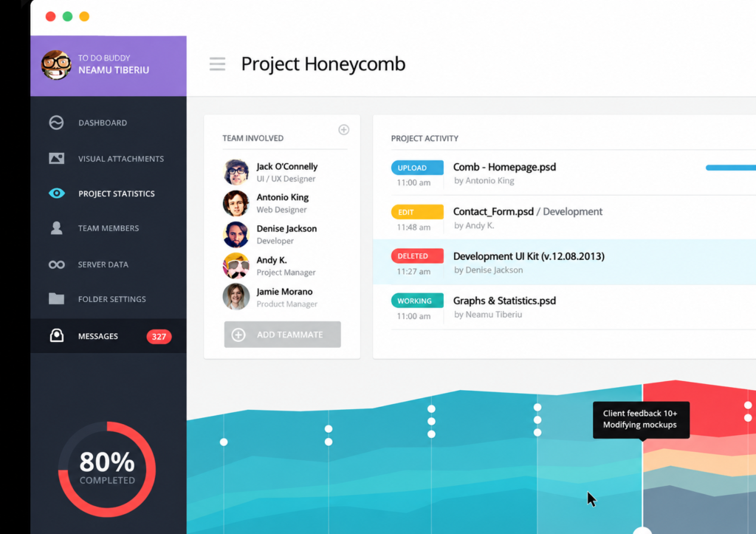Open the 327 unread messages badge
Viewport: 756px width, 534px height.
(x=159, y=336)
